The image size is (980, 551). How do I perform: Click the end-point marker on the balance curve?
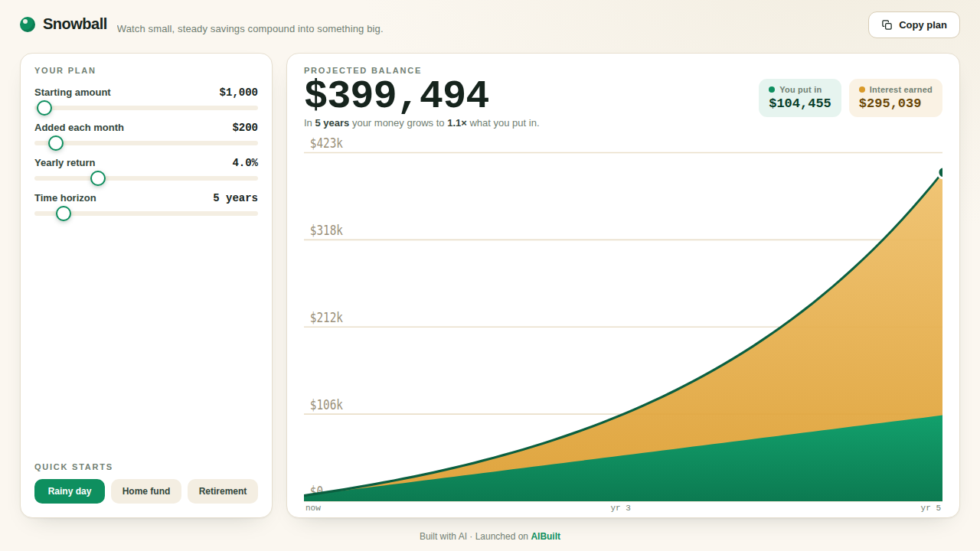click(942, 172)
